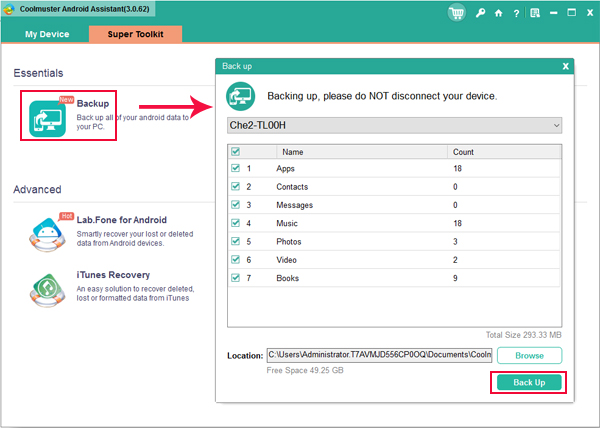Viewport: 600px width, 428px height.
Task: Select the Super Toolkit tab
Action: [x=135, y=34]
